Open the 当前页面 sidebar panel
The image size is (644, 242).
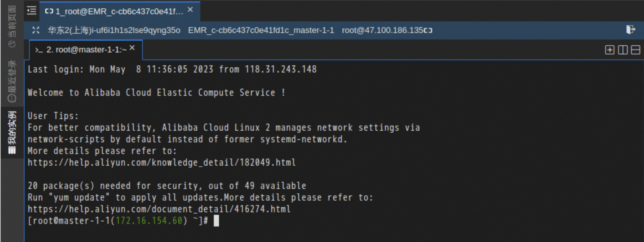12,26
